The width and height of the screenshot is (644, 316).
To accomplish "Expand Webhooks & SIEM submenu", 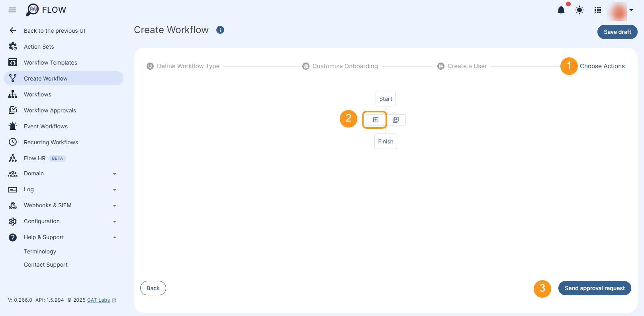I will 115,206.
